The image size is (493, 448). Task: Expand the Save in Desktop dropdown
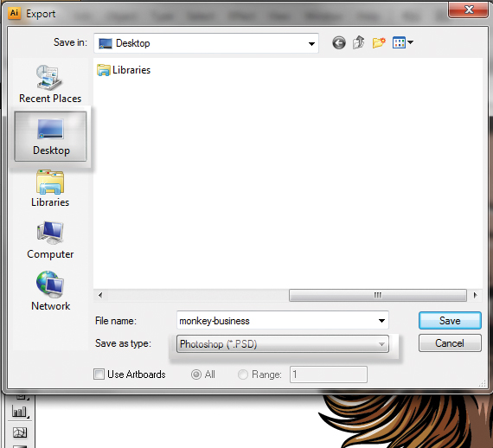click(206, 43)
